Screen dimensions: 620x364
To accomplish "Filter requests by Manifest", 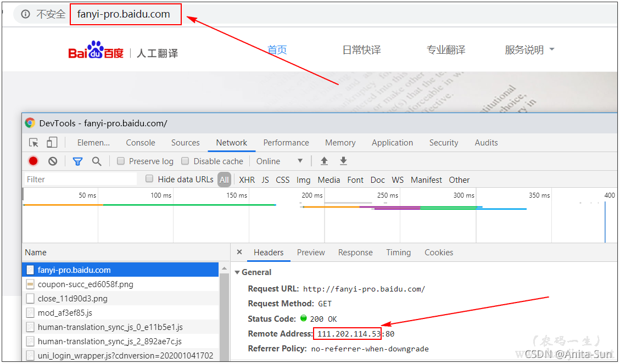I will point(426,180).
